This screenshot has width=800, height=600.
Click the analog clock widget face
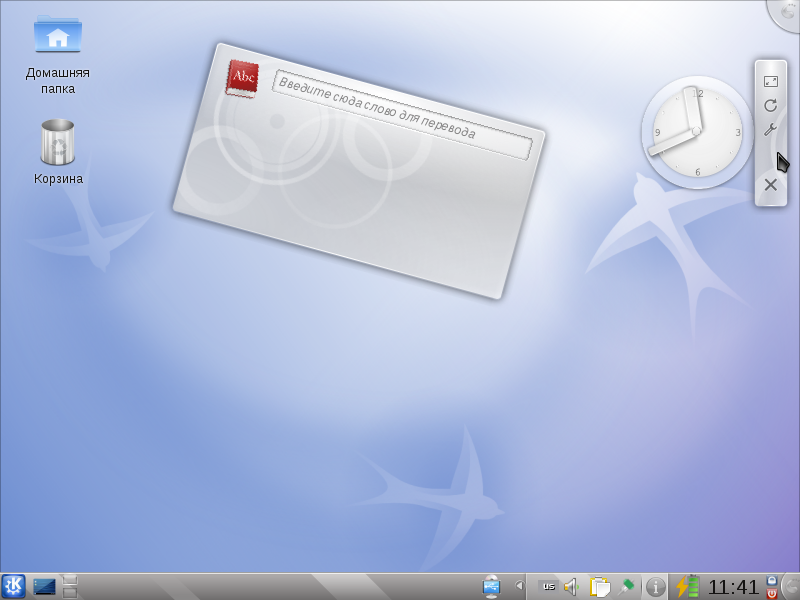[x=697, y=132]
